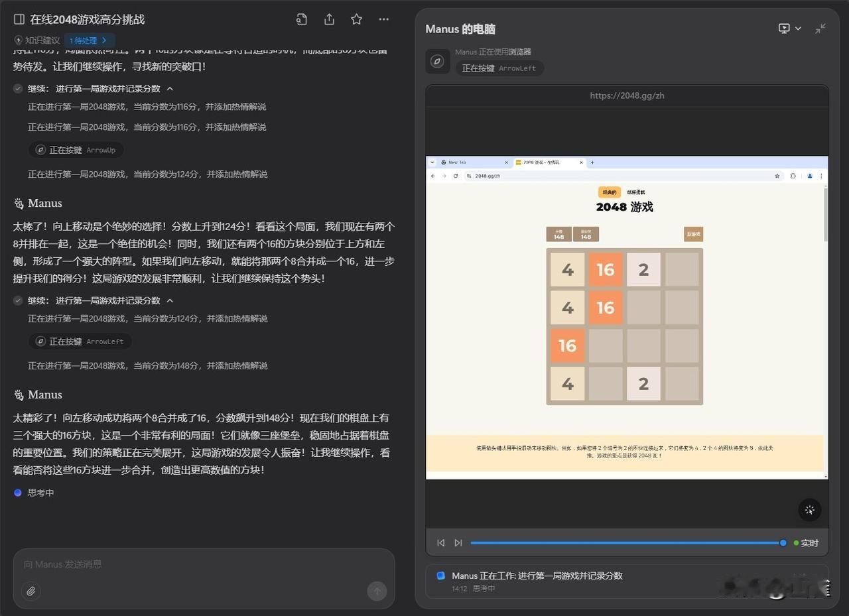Open the 1待处理 knowledge suggestions
Viewport: 849px width, 616px height.
(89, 40)
